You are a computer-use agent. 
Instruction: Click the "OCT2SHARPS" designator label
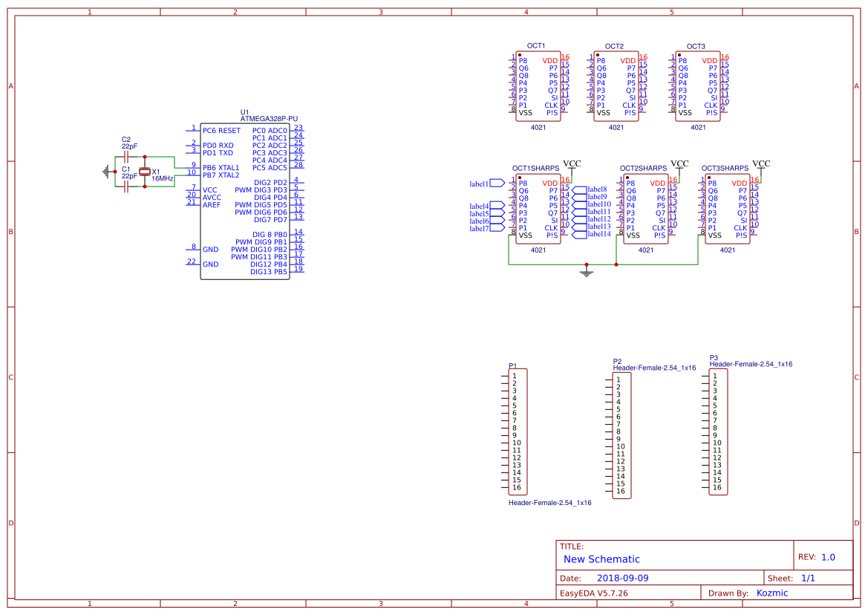[x=643, y=169]
